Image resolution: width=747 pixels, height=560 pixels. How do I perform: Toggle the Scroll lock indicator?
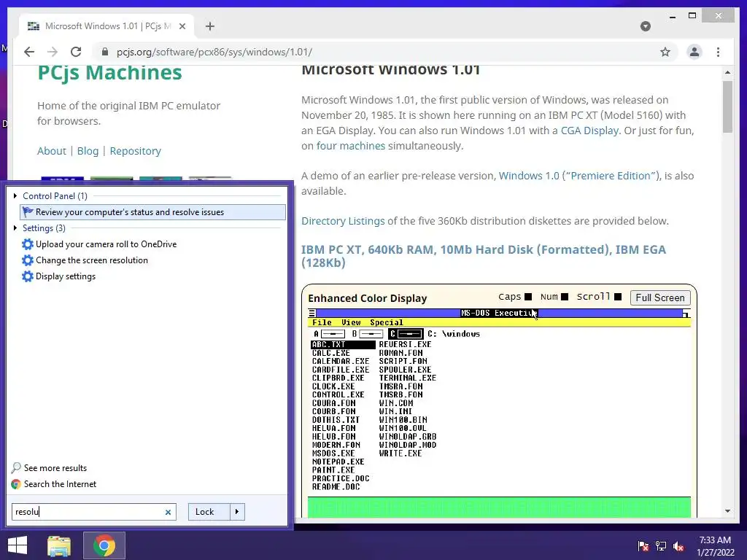click(618, 297)
